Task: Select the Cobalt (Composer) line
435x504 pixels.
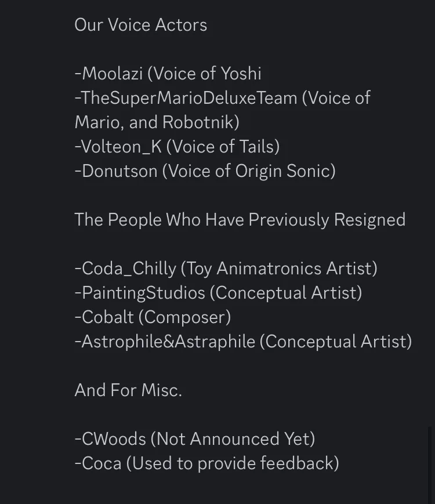Action: (x=153, y=317)
